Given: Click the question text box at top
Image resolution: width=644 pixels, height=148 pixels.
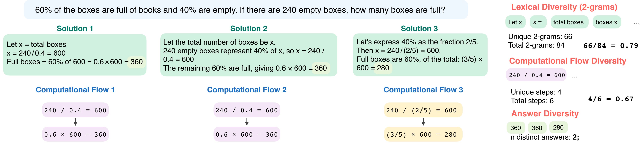Looking at the screenshot, I should (246, 10).
